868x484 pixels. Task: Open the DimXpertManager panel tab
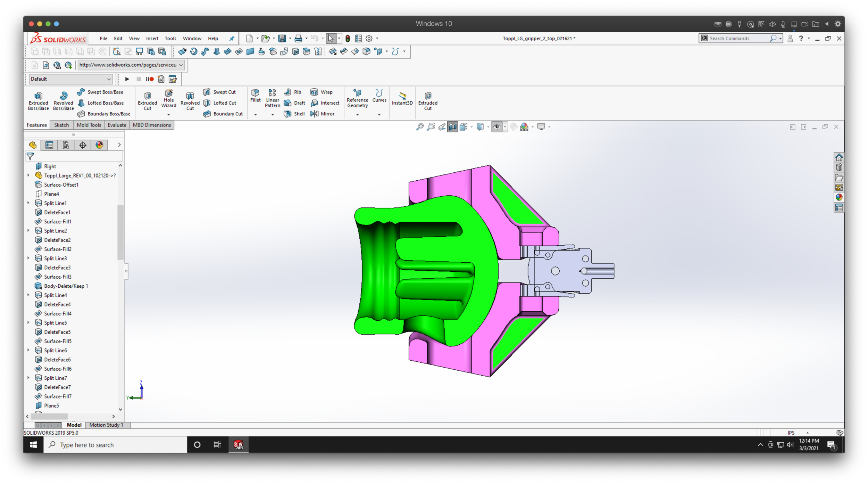click(83, 145)
